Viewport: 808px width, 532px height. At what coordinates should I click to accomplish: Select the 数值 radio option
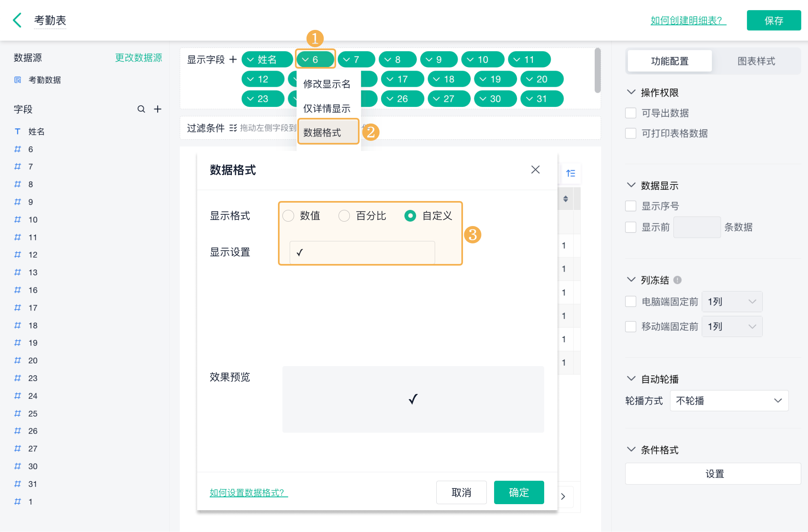288,216
